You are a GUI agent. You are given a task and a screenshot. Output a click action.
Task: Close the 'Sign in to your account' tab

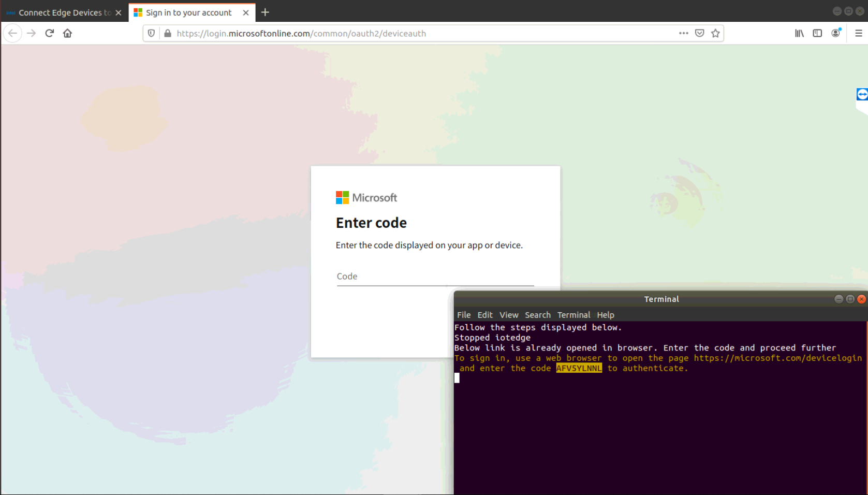click(246, 12)
